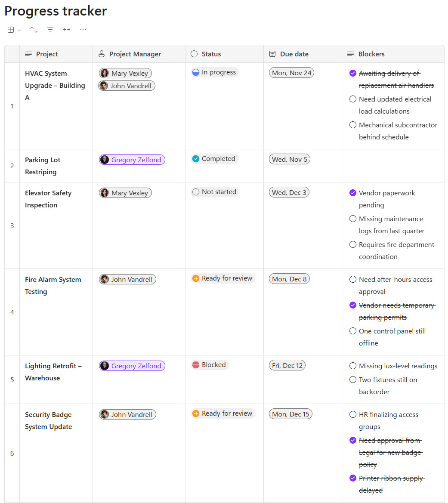
Task: Click the Blockers column header
Action: (x=371, y=54)
